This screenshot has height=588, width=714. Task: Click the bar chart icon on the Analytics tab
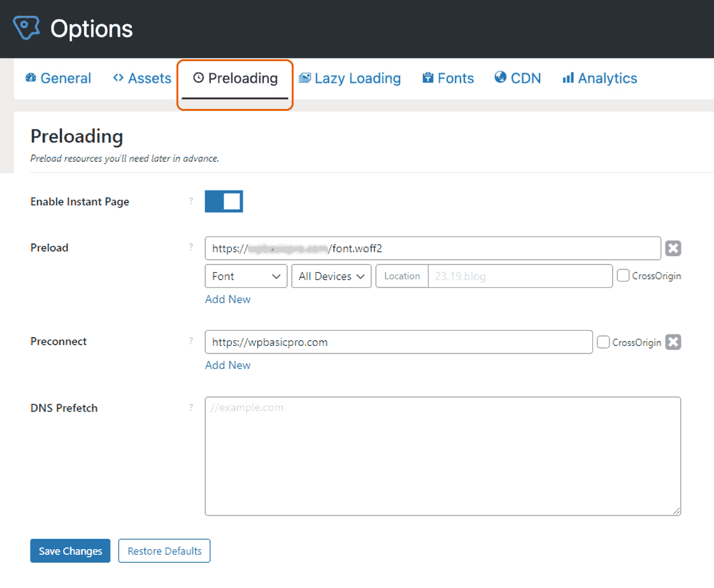point(568,78)
